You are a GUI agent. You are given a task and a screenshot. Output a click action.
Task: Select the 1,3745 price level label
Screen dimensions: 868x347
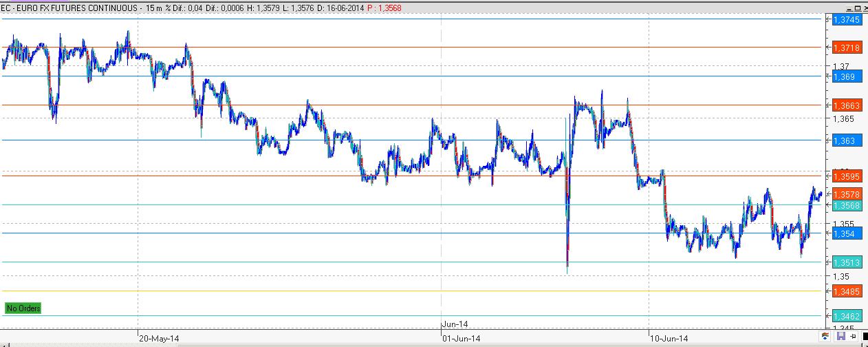(x=846, y=20)
